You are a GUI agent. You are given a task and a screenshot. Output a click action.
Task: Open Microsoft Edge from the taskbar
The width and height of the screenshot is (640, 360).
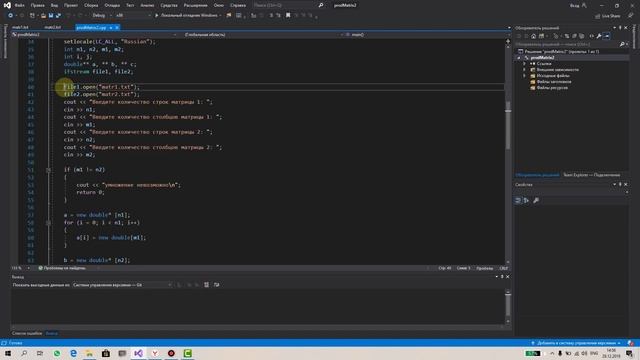[x=73, y=353]
